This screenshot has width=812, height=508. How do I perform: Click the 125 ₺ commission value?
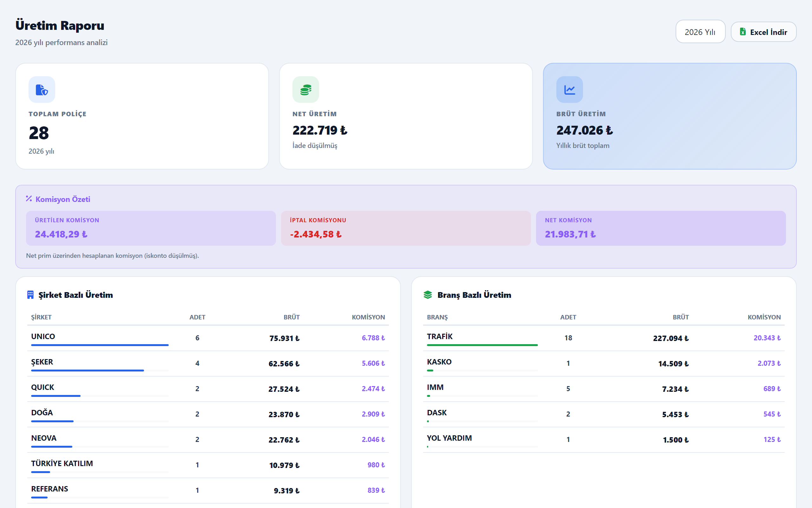tap(772, 439)
